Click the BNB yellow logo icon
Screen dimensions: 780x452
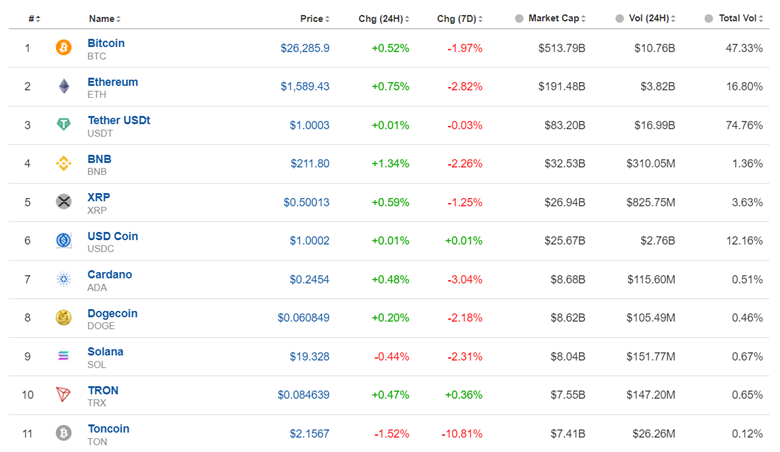pyautogui.click(x=64, y=163)
